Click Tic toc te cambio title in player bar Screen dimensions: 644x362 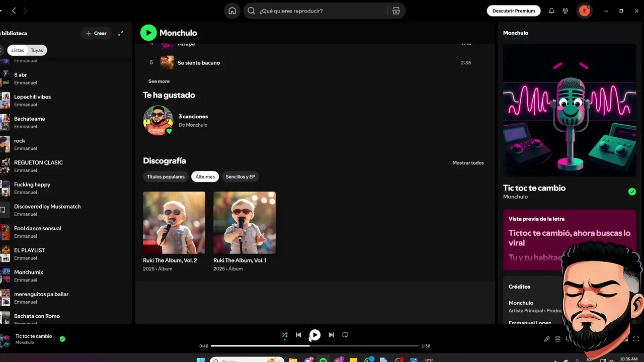pyautogui.click(x=34, y=336)
